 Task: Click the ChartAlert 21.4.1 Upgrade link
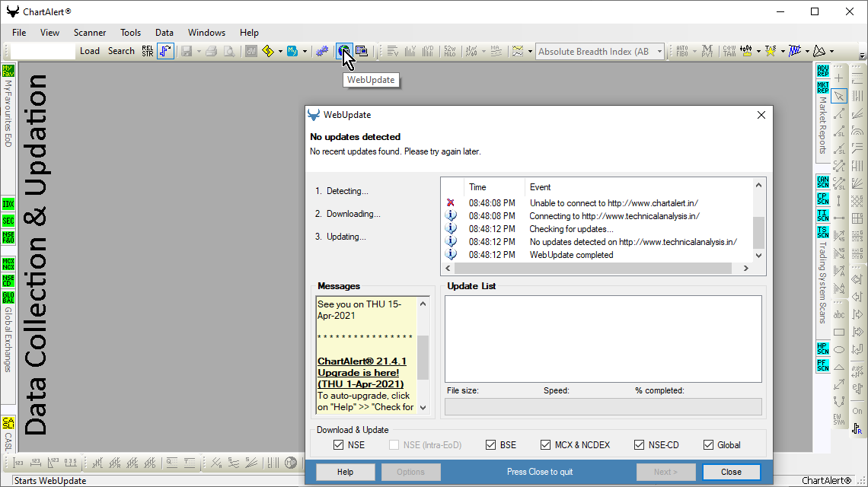(x=362, y=372)
